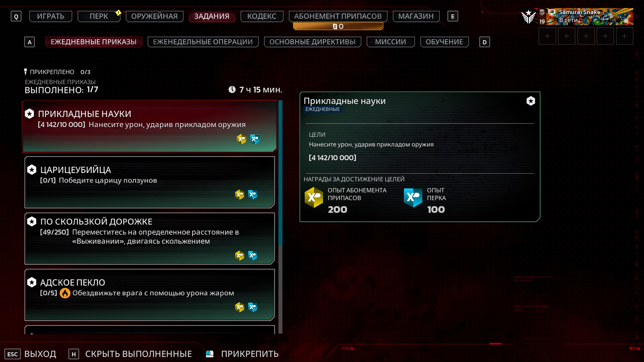The width and height of the screenshot is (644, 362).
Task: Click the daily orders list scrollbar
Action: tap(280, 217)
